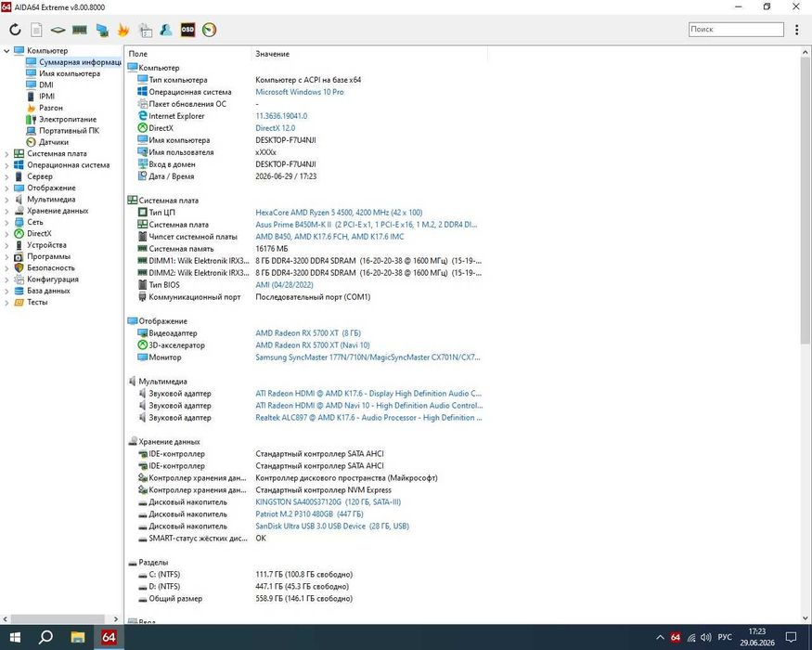Image resolution: width=812 pixels, height=650 pixels.
Task: Select the C: (NTFS) partition row
Action: (305, 575)
